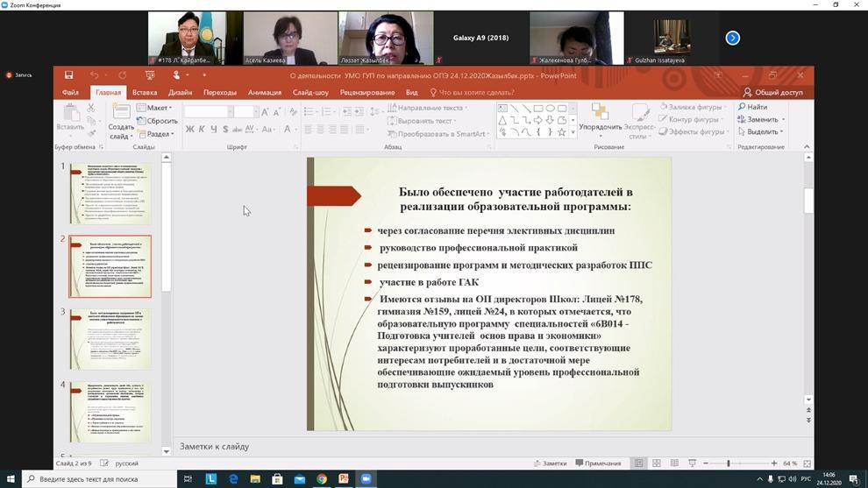
Task: Click the Share (Общий доступ) button
Action: pos(772,92)
